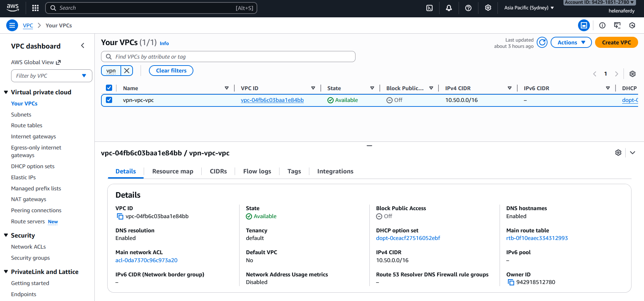Image resolution: width=644 pixels, height=301 pixels.
Task: Open table preferences gear icon
Action: pyautogui.click(x=633, y=74)
